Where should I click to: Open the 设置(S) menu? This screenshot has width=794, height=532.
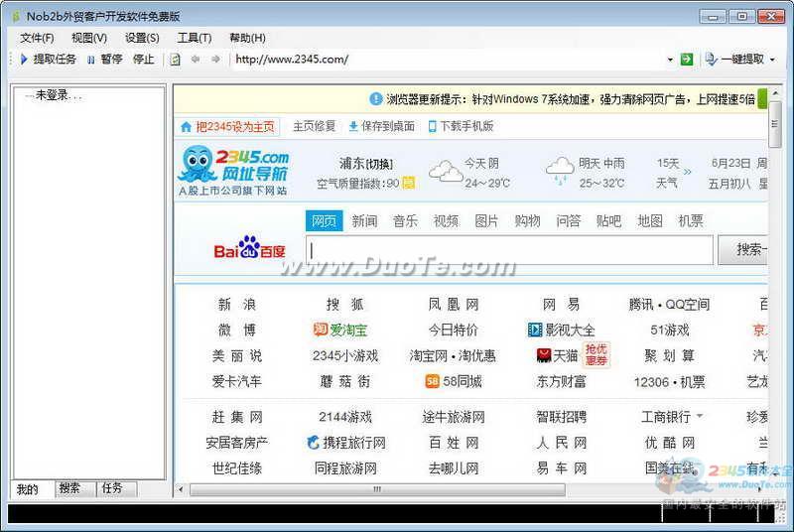pos(142,38)
